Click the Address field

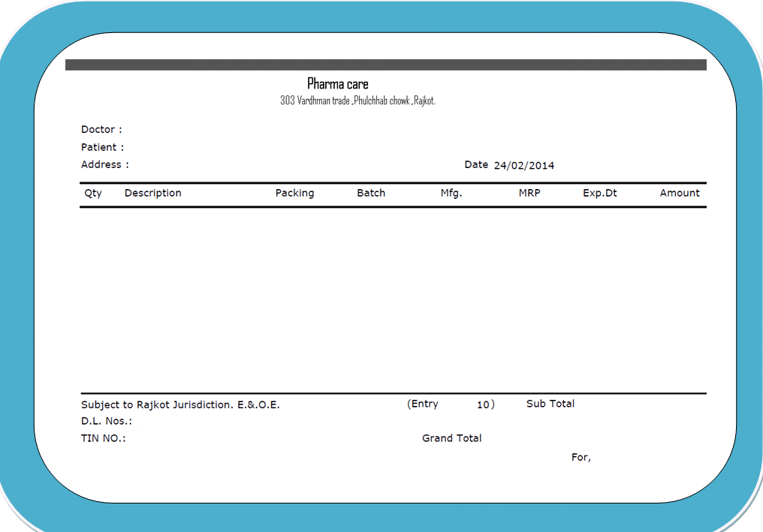click(104, 164)
